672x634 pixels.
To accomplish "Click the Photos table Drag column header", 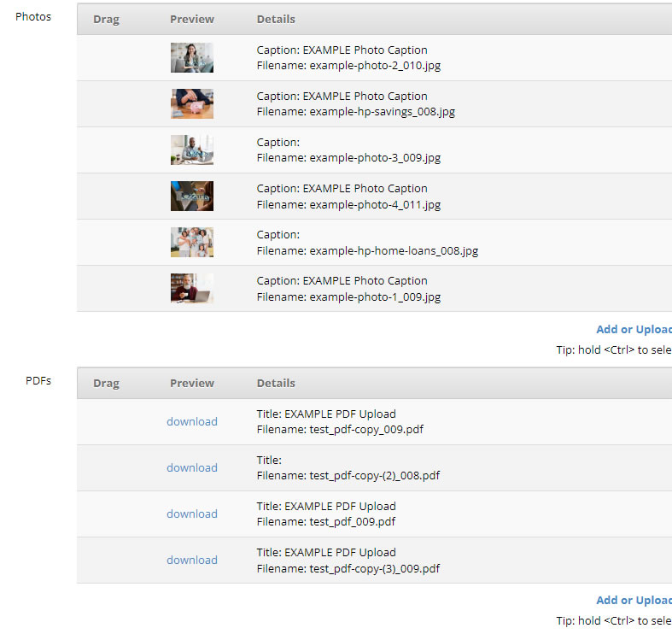I will click(x=106, y=19).
